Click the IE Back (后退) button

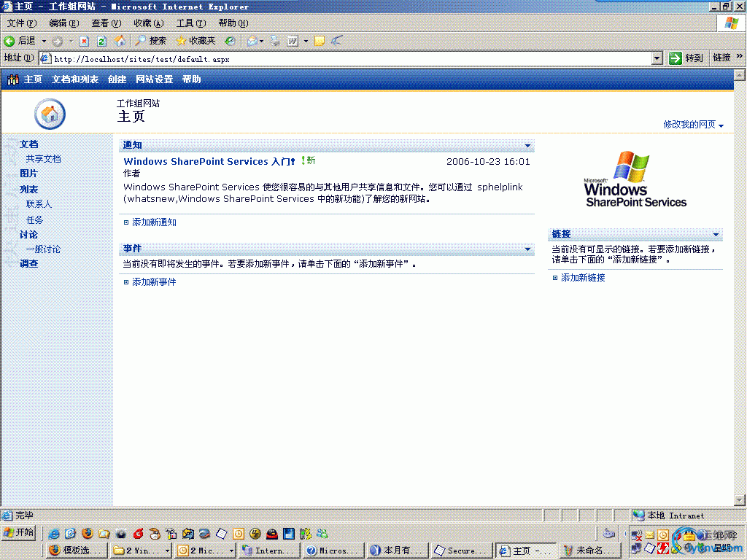pyautogui.click(x=20, y=41)
